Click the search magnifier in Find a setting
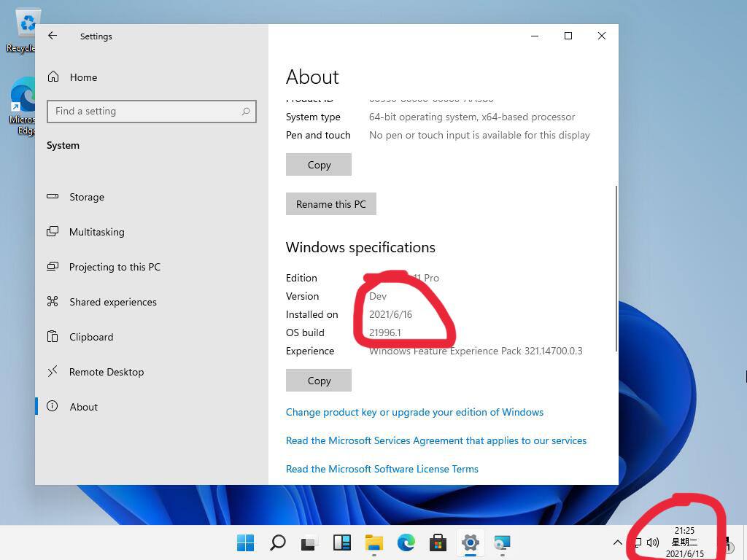The width and height of the screenshot is (747, 560). [246, 111]
